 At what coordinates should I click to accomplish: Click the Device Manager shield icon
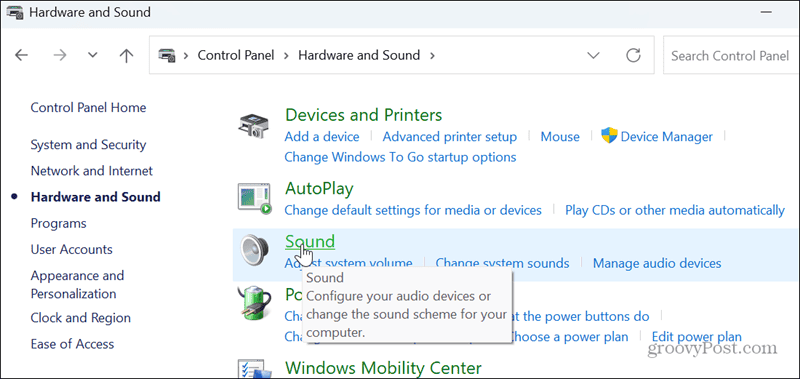609,136
